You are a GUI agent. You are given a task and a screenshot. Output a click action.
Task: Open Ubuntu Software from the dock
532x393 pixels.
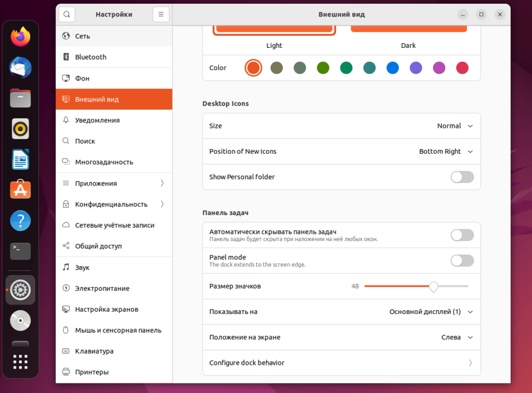point(20,190)
